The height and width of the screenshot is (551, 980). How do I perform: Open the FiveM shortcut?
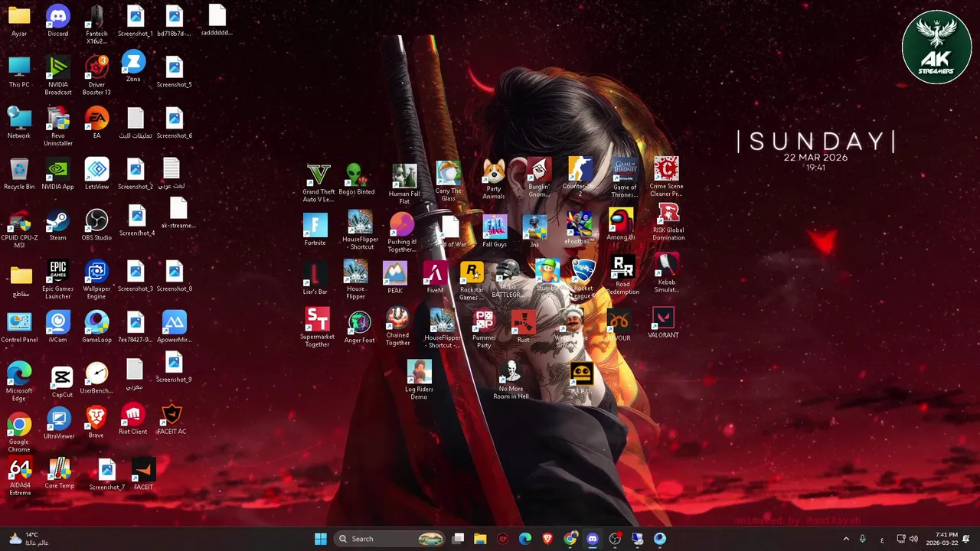[435, 279]
